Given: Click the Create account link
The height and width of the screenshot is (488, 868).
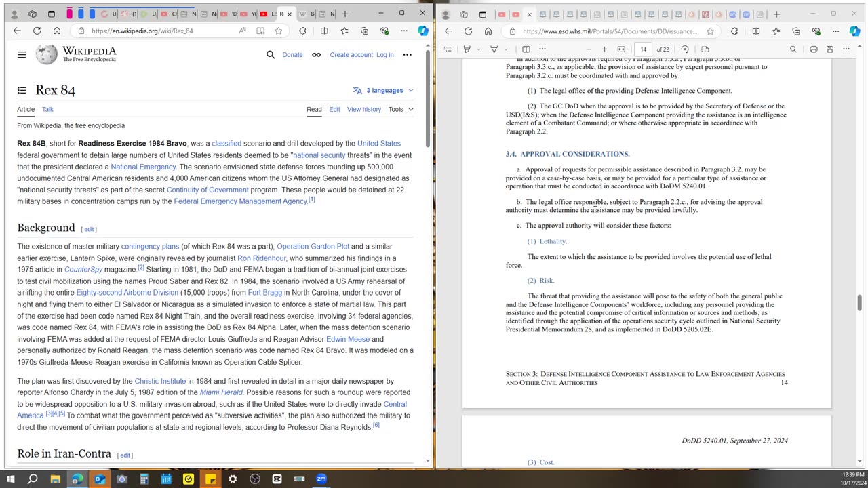Looking at the screenshot, I should point(351,55).
